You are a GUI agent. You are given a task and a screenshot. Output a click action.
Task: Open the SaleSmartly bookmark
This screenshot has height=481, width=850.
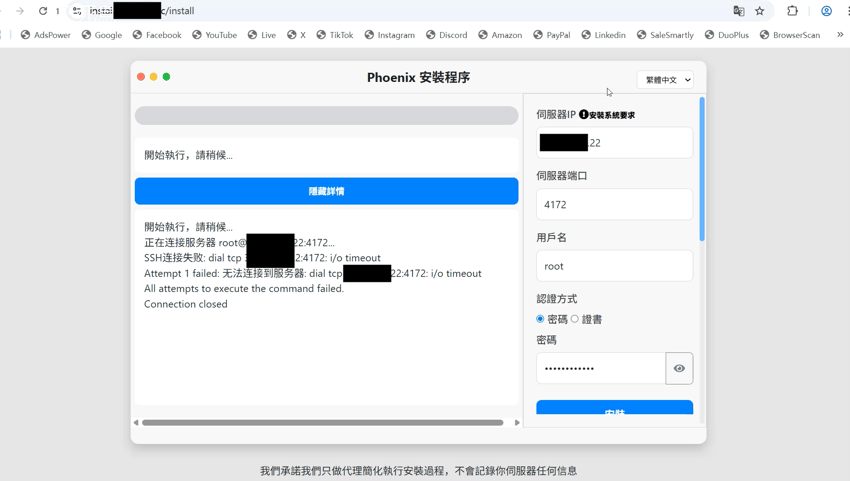point(665,35)
